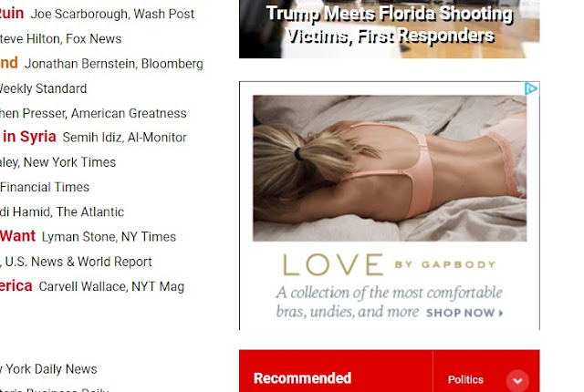Open the U.S. News & World Report link

pos(77,262)
